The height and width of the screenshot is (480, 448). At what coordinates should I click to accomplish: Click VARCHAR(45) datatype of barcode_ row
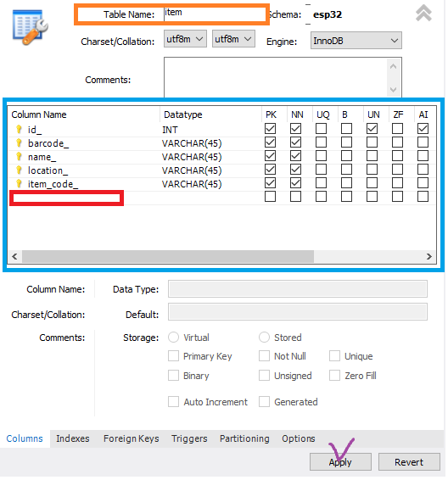pos(192,143)
